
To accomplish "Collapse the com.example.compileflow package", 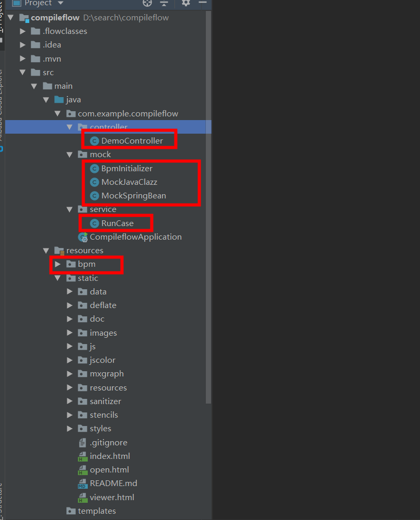I will coord(57,113).
